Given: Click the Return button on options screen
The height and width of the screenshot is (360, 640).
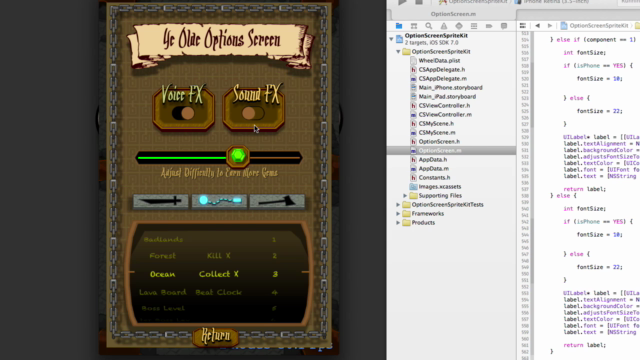Looking at the screenshot, I should (215, 336).
